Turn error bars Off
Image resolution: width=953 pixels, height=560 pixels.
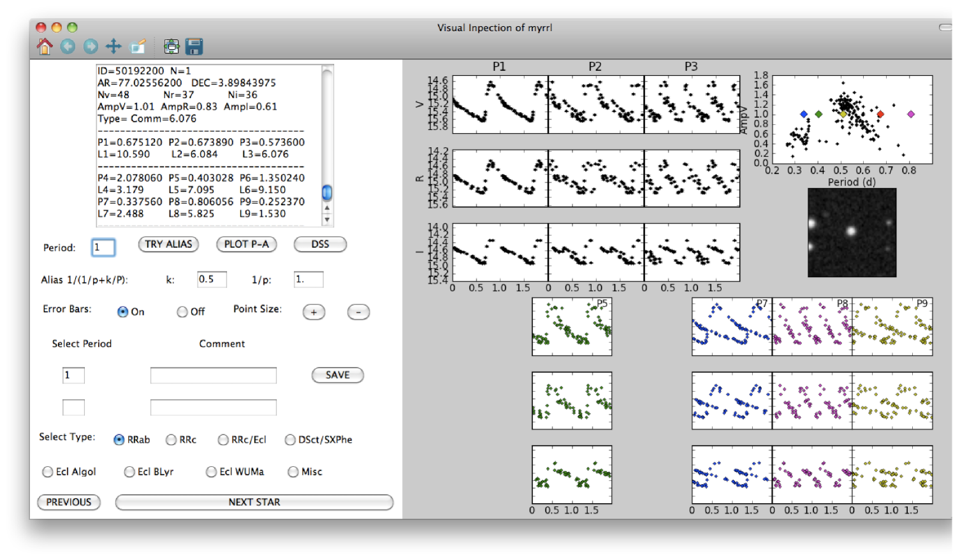click(183, 312)
